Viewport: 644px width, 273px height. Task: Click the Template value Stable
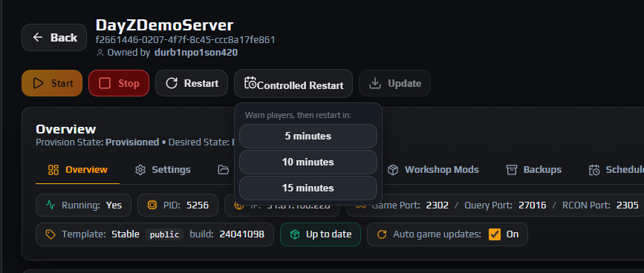pos(126,234)
